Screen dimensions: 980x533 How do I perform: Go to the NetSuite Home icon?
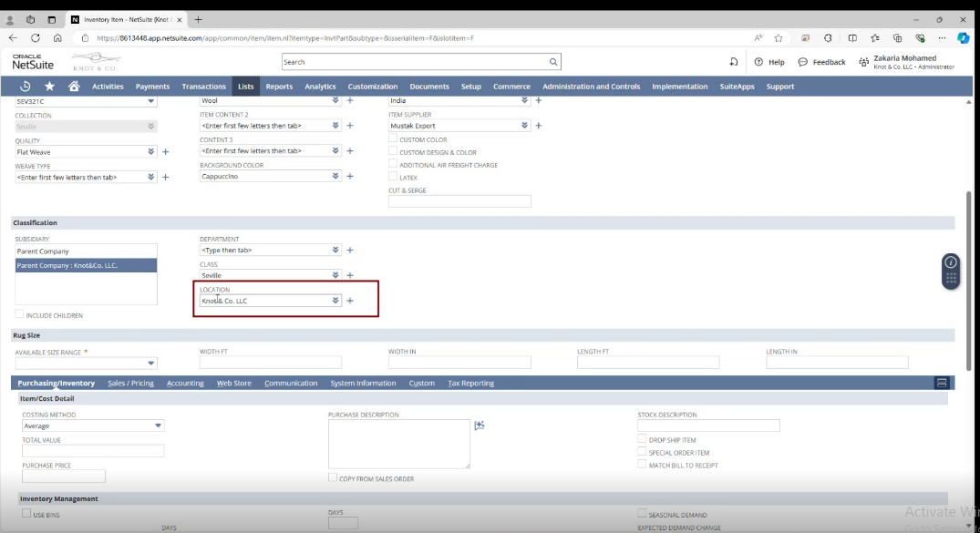pos(74,87)
